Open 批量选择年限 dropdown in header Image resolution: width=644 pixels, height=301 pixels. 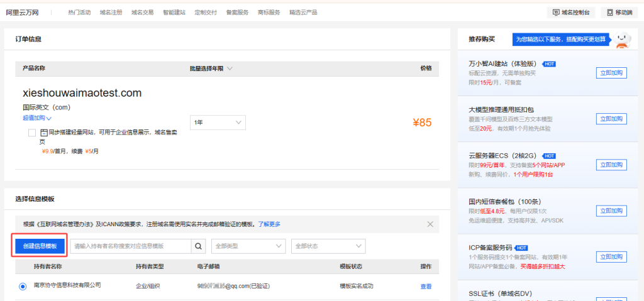[211, 68]
